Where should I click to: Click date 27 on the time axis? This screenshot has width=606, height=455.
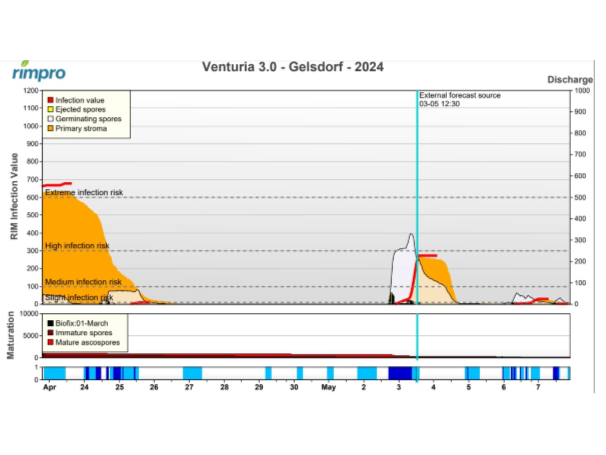tap(189, 387)
